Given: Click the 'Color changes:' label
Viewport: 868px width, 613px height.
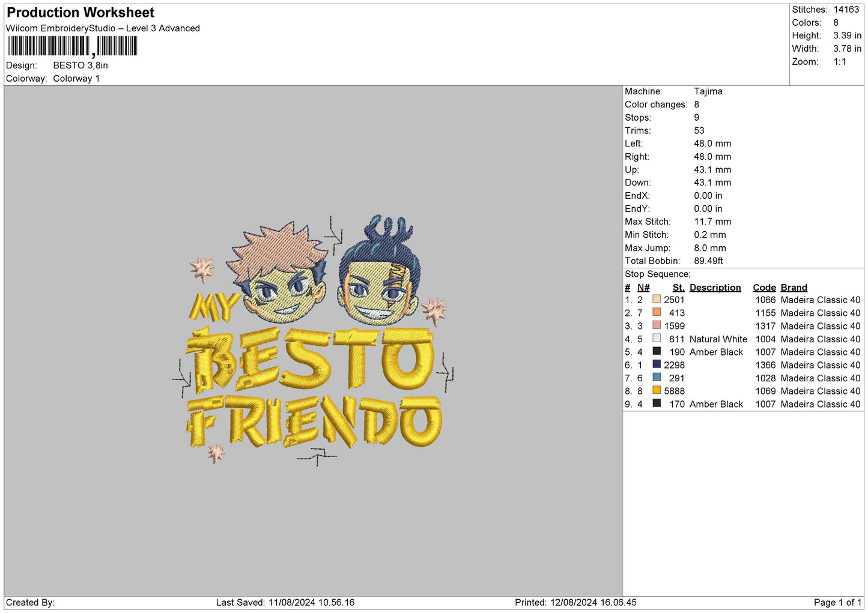Looking at the screenshot, I should tap(656, 104).
